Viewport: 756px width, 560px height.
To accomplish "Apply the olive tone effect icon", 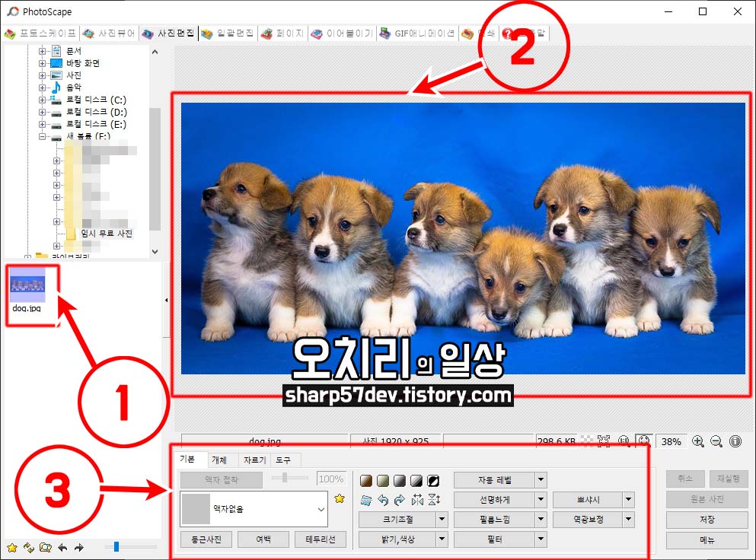I will point(383,480).
